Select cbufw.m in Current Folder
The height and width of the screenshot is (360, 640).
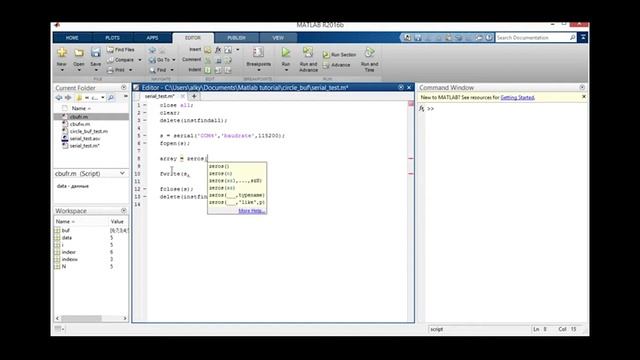click(80, 124)
